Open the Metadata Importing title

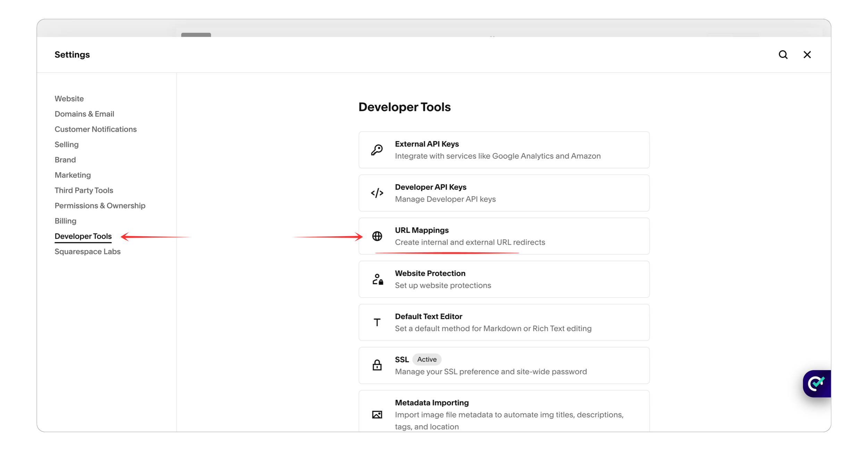pyautogui.click(x=432, y=402)
